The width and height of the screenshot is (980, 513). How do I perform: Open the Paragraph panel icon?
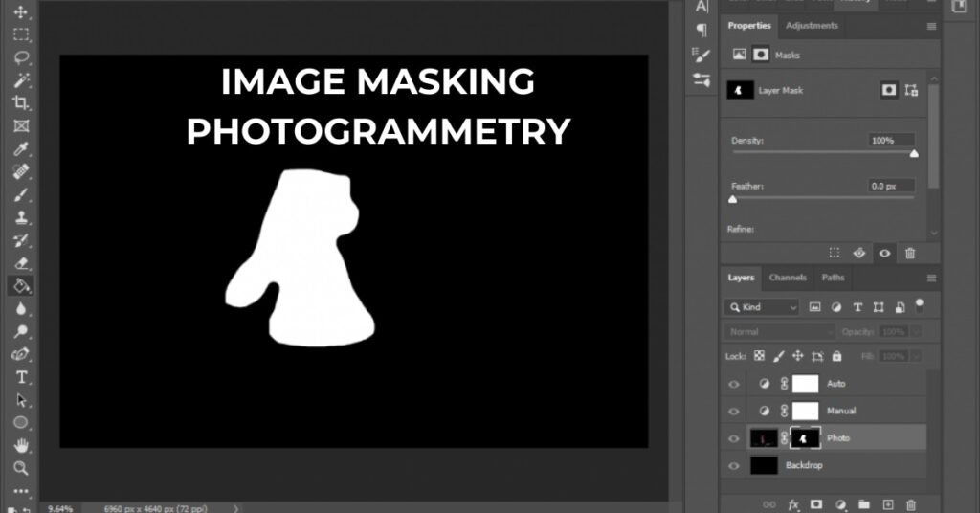coord(702,30)
